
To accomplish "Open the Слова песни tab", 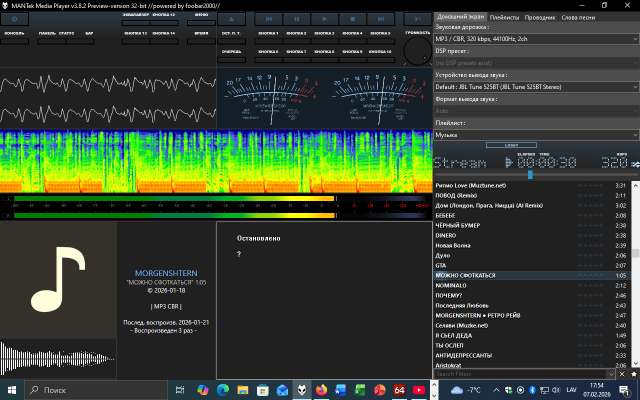I will coord(578,17).
